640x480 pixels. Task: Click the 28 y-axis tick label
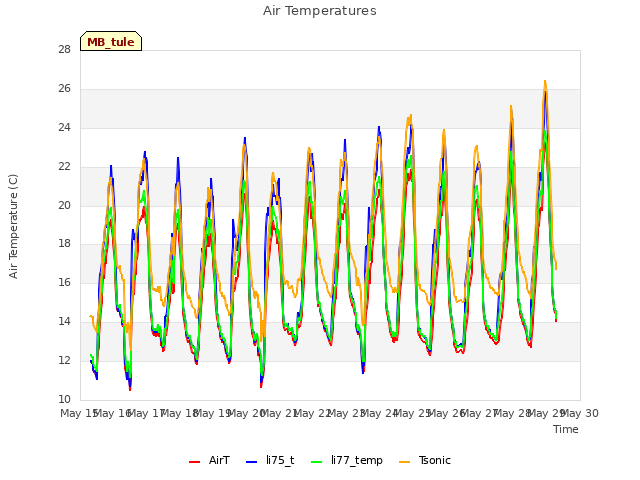coord(64,49)
